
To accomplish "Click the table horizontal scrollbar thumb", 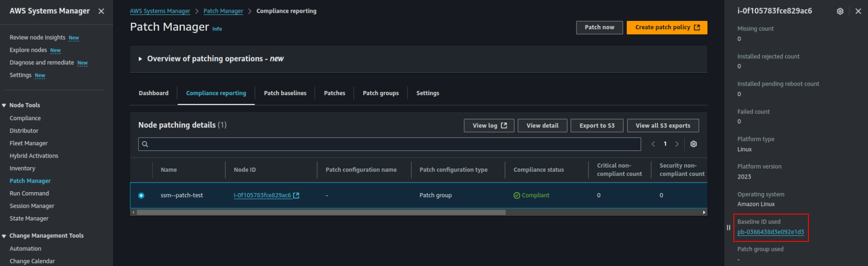I will [321, 212].
